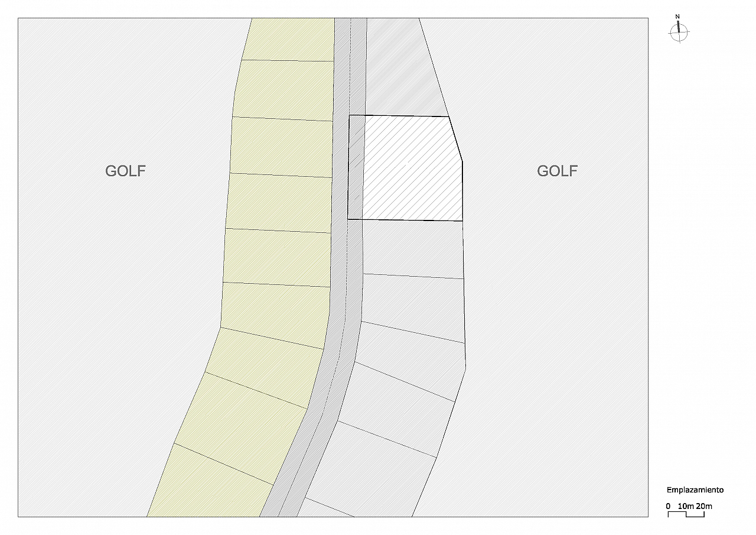This screenshot has width=756, height=535.
Task: Click the 0 label on the scale
Action: tap(668, 506)
